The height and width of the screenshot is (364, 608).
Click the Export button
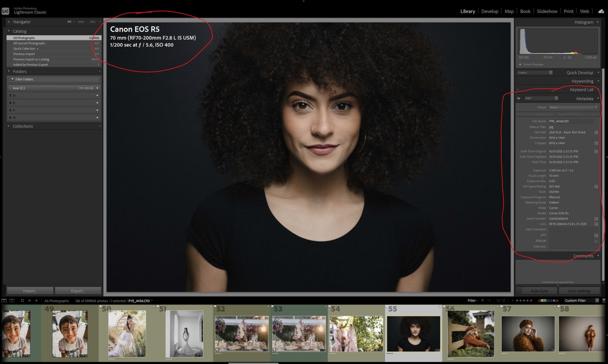coord(78,291)
